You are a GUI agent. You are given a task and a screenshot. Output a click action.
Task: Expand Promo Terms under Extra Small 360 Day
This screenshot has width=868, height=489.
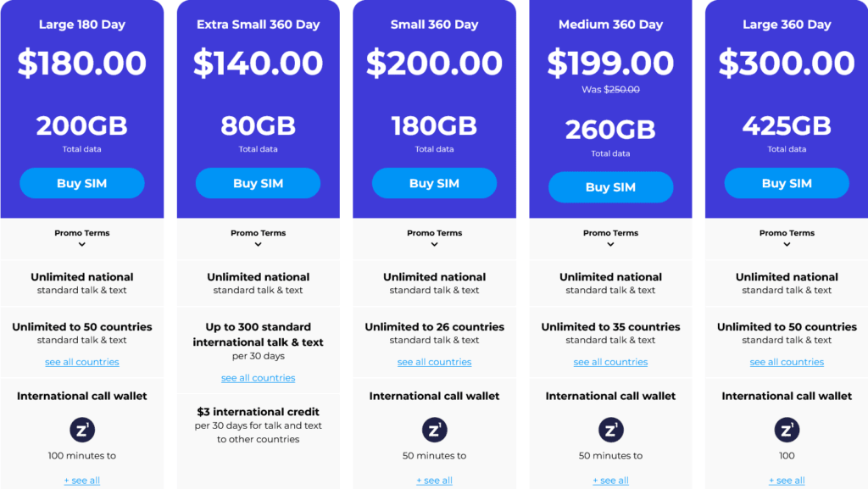[259, 244]
